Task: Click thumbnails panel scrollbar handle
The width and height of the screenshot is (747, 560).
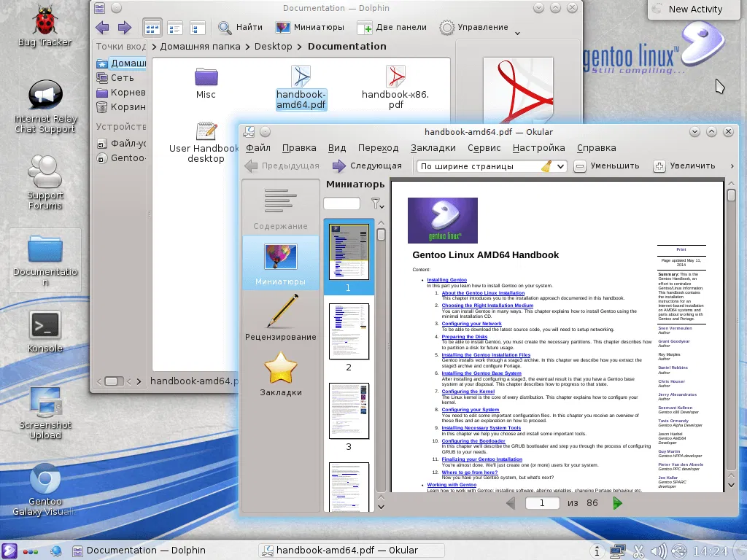Action: (x=381, y=235)
